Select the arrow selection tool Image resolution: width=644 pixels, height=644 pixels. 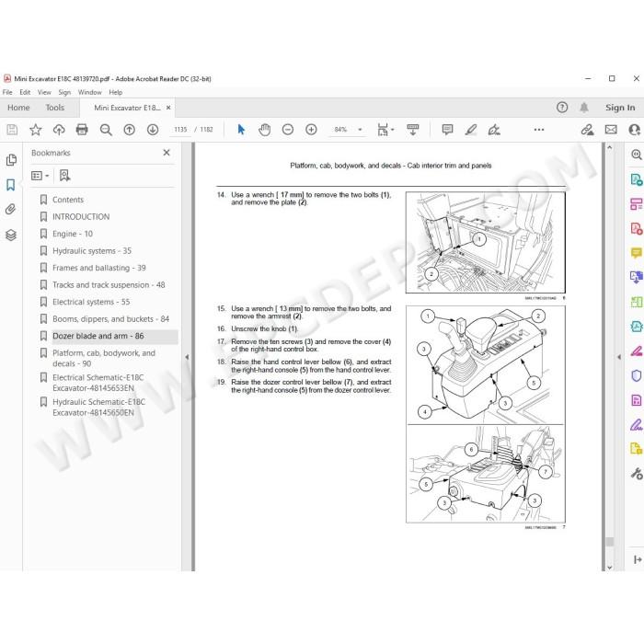click(x=241, y=130)
